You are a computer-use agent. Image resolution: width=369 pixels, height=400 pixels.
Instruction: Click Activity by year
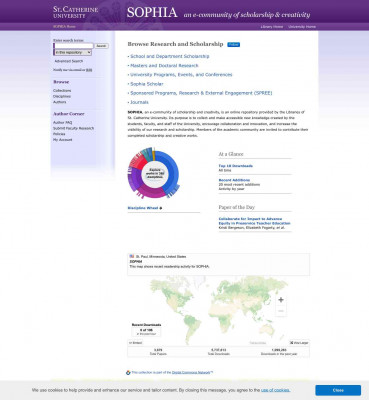click(231, 189)
